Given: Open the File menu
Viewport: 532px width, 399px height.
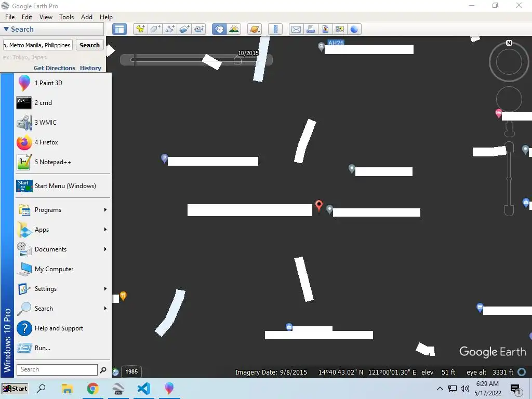Looking at the screenshot, I should point(9,17).
